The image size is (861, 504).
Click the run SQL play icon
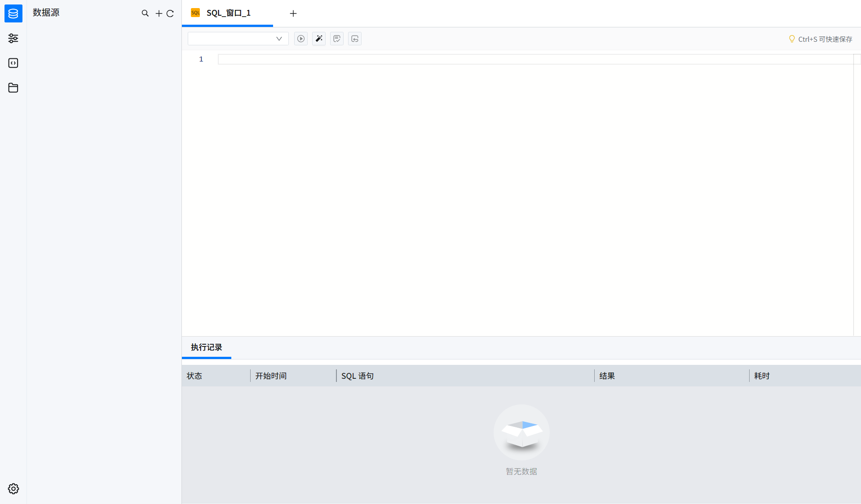click(x=301, y=39)
